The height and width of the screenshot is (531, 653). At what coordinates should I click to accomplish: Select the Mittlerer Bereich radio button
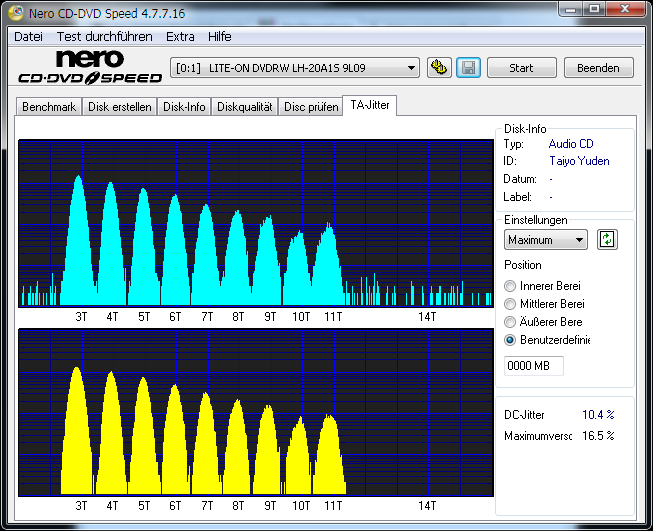510,304
